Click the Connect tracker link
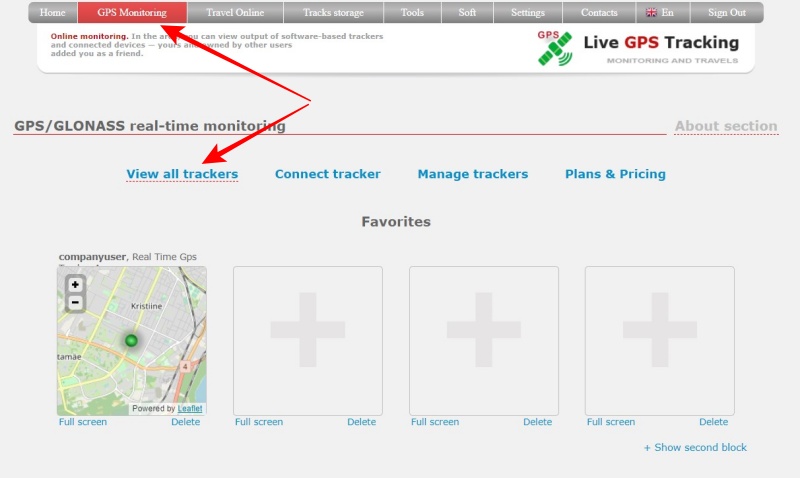 coord(328,174)
